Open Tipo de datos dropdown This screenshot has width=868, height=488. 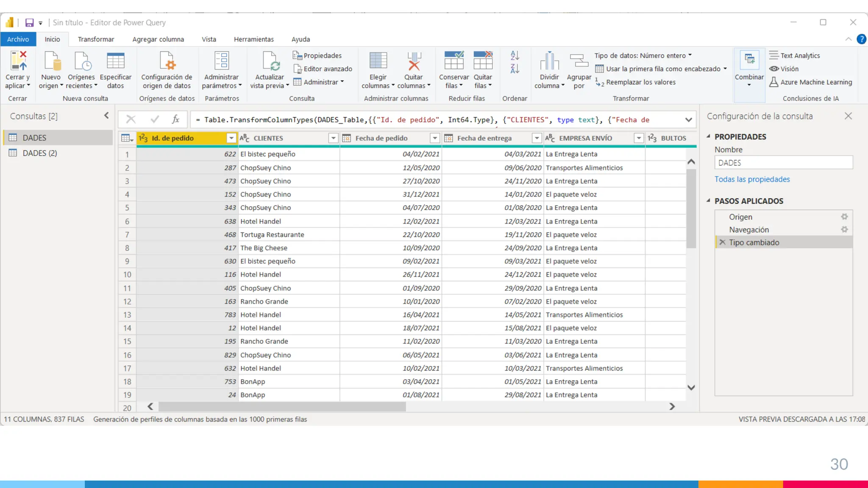(x=643, y=55)
